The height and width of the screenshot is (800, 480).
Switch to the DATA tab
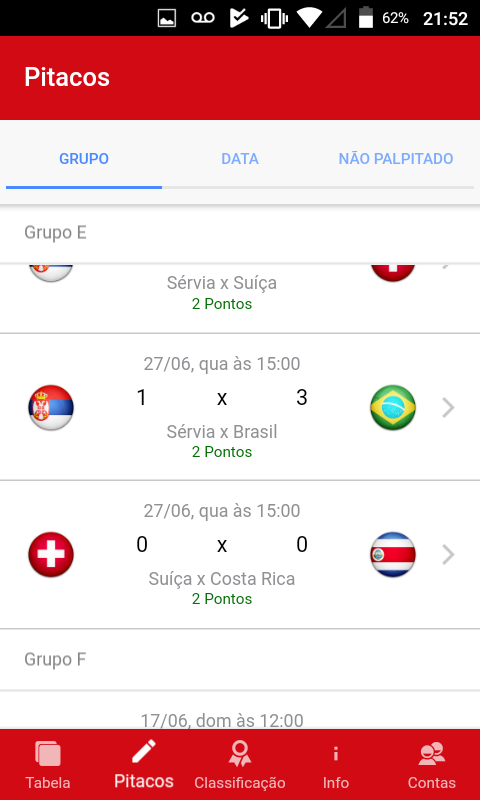tap(240, 159)
